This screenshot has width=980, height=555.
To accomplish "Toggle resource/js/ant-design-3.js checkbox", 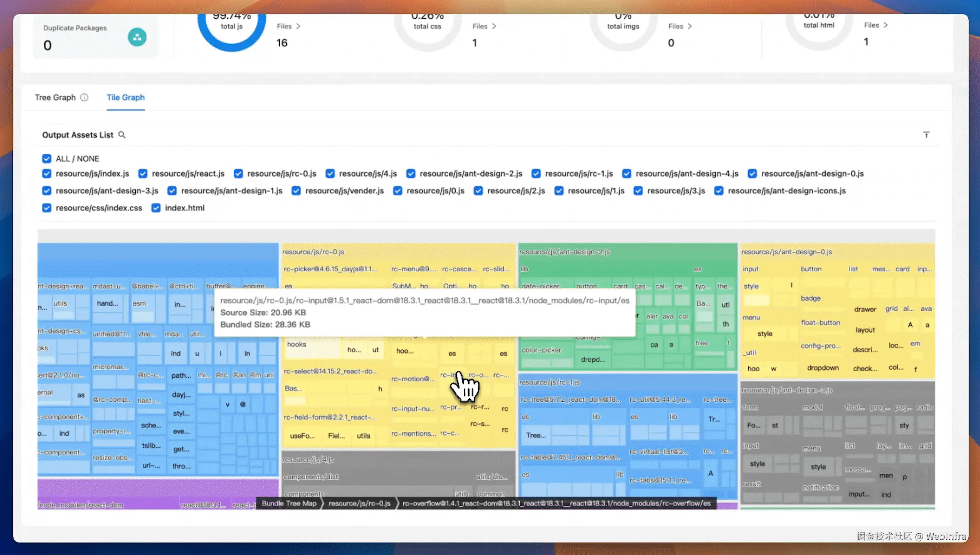I will (x=46, y=191).
